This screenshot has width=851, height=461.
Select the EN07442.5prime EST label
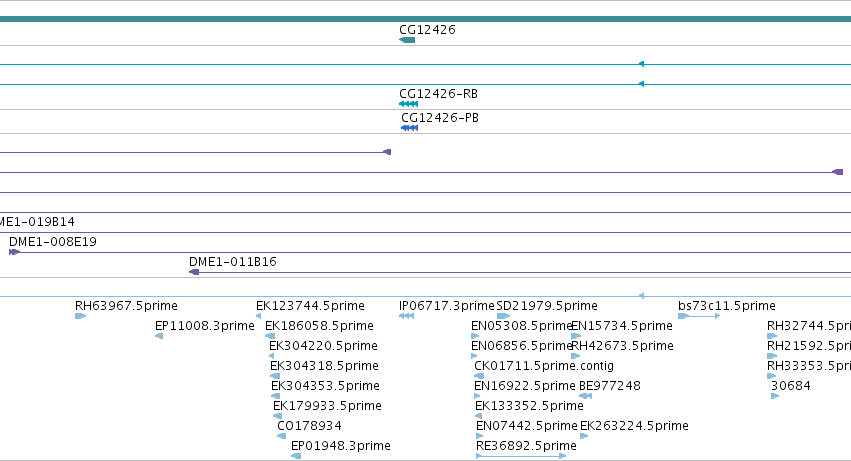(x=526, y=426)
